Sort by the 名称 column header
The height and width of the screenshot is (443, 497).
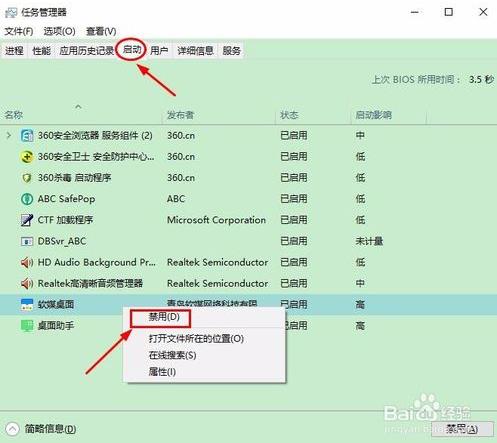coord(14,115)
